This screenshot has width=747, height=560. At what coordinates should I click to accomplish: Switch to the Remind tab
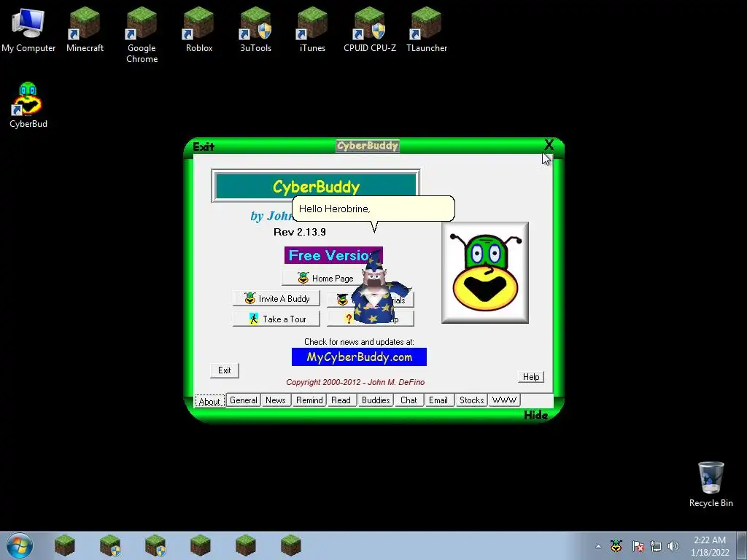pos(309,400)
